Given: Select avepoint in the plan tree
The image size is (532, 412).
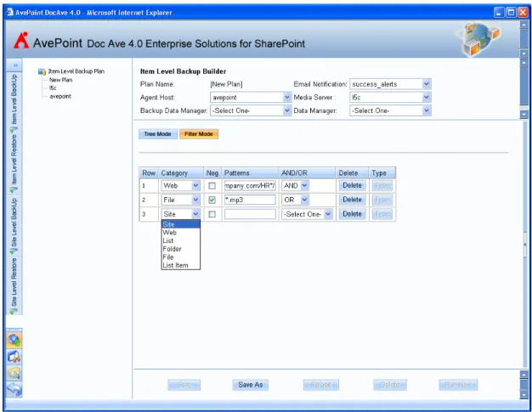Looking at the screenshot, I should [x=60, y=96].
